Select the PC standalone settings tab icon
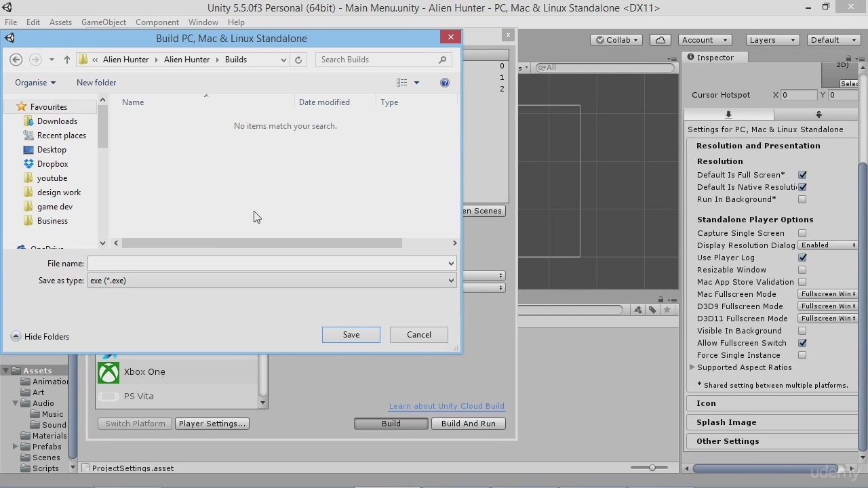The width and height of the screenshot is (868, 488). pos(728,115)
